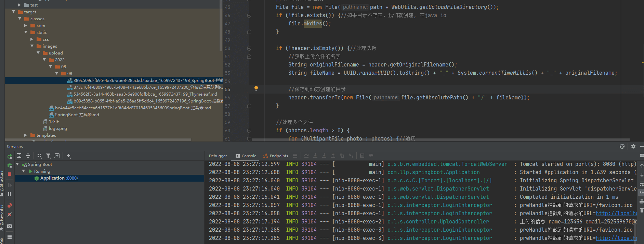Click the Run to Cursor icon
Image resolution: width=644 pixels, height=244 pixels.
(351, 156)
